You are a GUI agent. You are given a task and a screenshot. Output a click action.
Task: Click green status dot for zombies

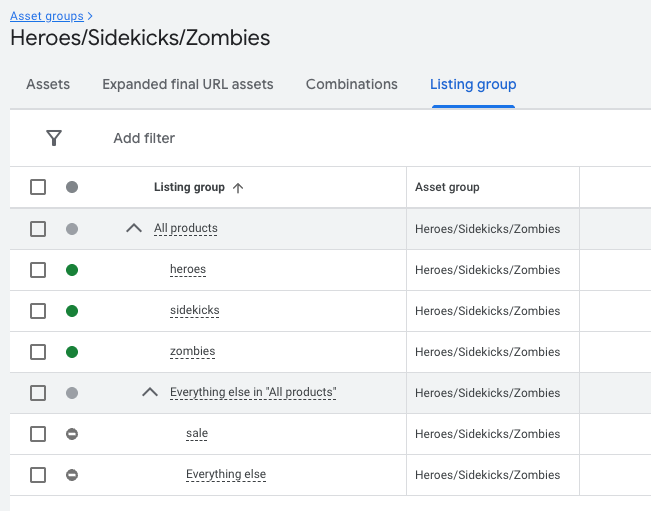tap(72, 352)
